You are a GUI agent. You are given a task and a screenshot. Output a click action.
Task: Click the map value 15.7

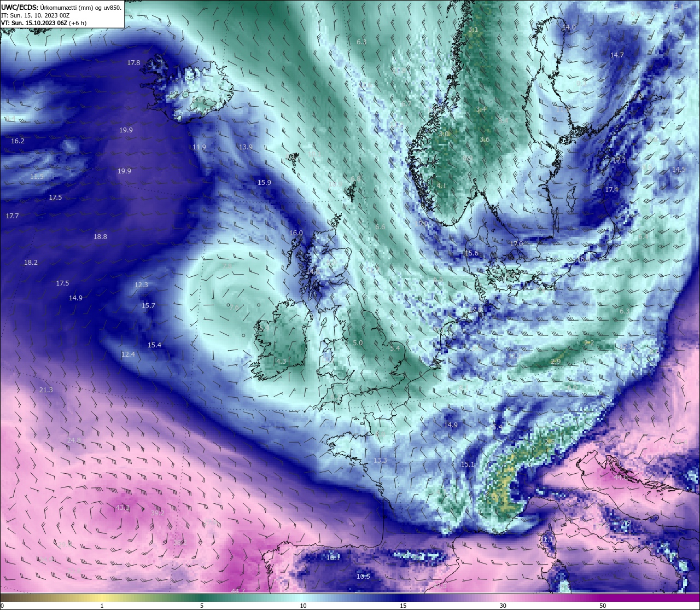148,306
